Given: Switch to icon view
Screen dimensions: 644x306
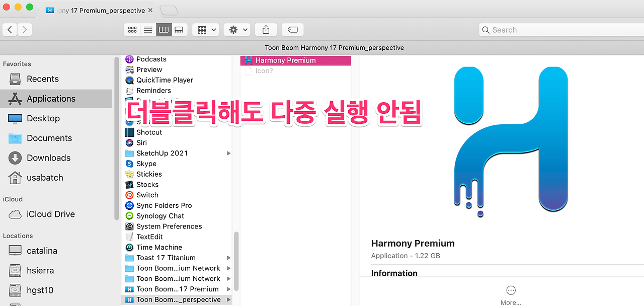Looking at the screenshot, I should click(132, 30).
